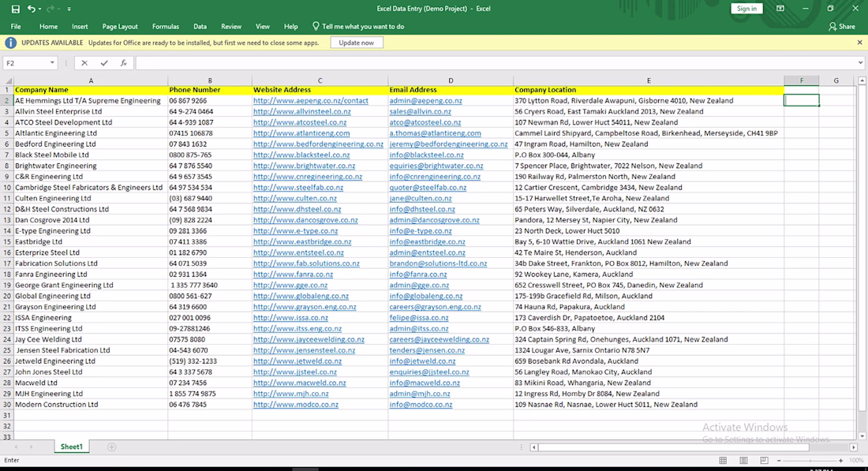868x471 pixels.
Task: Click the Save icon in the title bar
Action: 15,9
